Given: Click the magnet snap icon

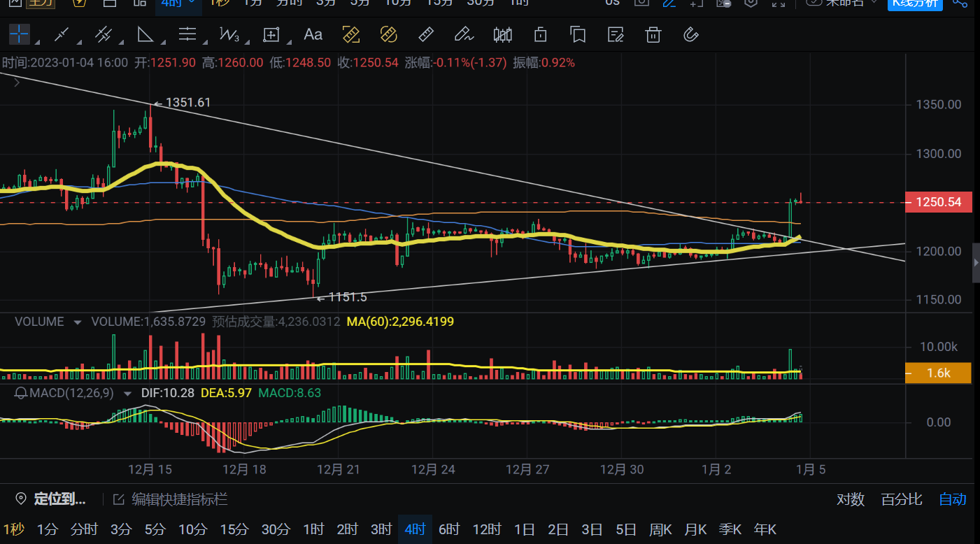Looking at the screenshot, I should [690, 34].
